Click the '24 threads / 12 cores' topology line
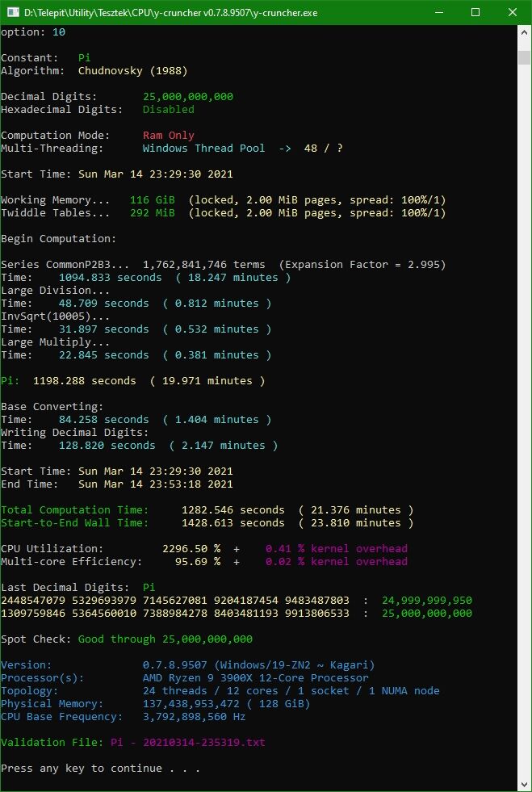This screenshot has height=792, width=532. (x=291, y=691)
